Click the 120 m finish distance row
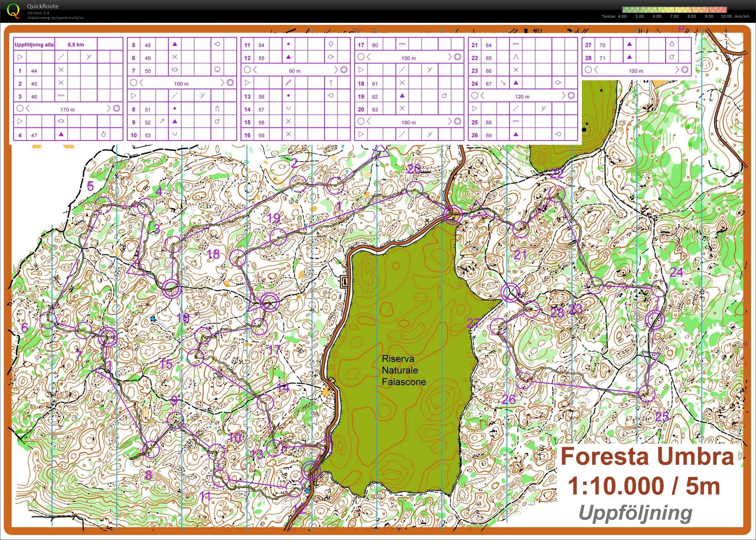Screen dimensions: 756x540 pos(523,96)
